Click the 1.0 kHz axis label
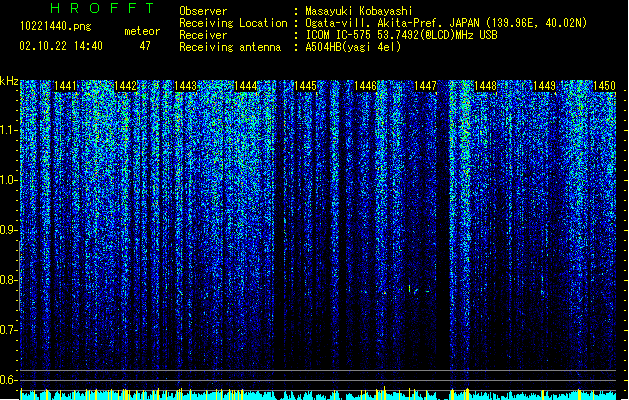The image size is (629, 400). coord(9,180)
